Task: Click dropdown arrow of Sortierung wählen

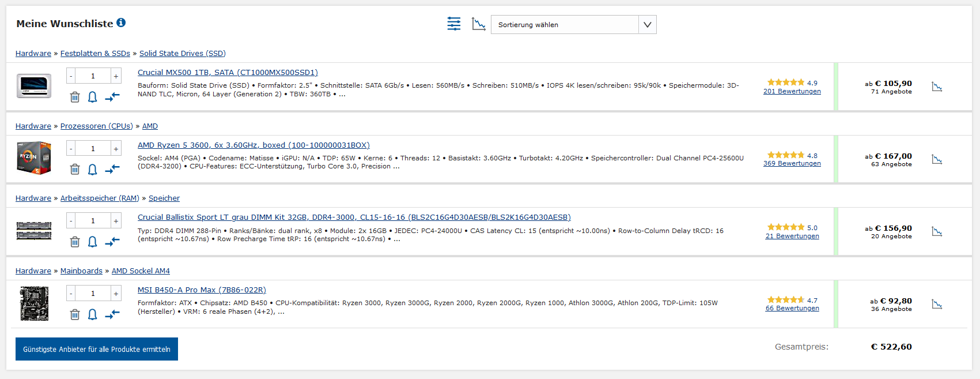Action: pos(648,25)
